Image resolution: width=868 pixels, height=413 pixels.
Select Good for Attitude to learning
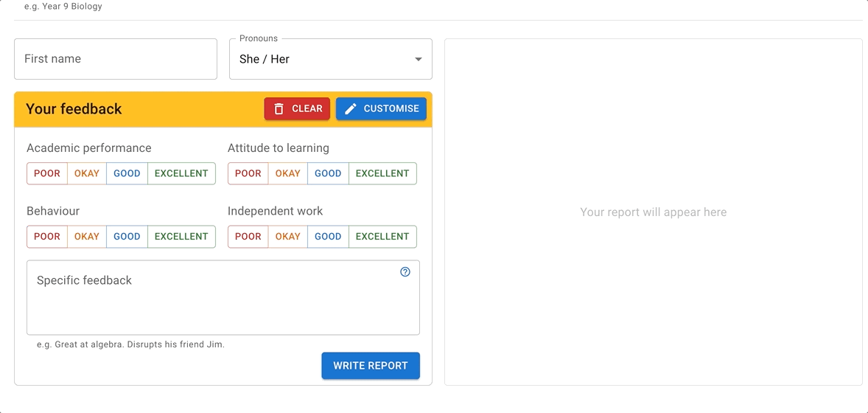click(328, 173)
